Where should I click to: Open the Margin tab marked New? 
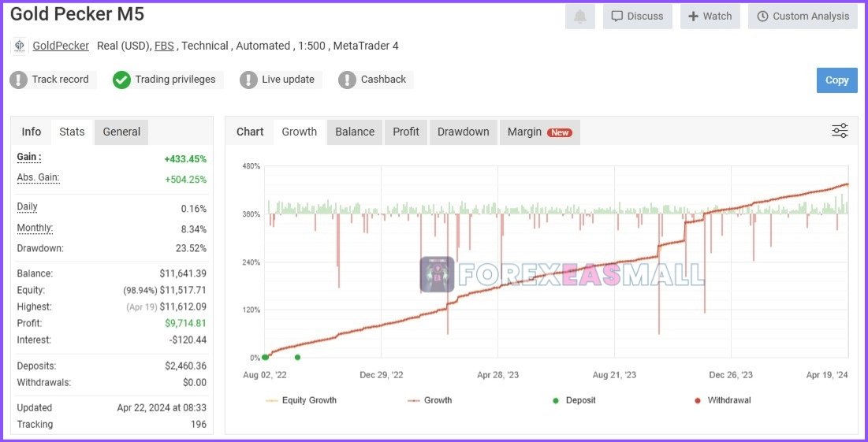coord(540,132)
